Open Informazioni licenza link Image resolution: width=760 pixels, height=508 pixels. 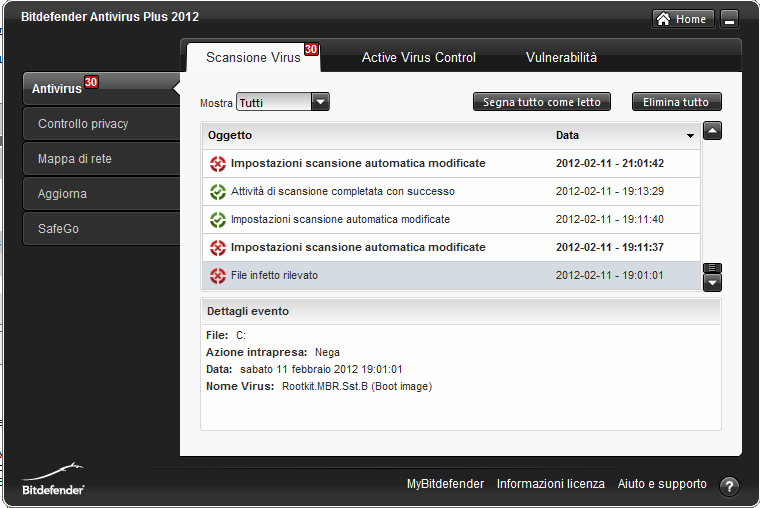click(551, 484)
